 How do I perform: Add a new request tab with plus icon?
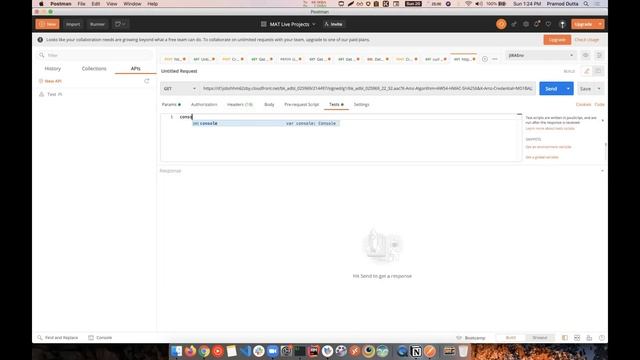click(x=484, y=59)
